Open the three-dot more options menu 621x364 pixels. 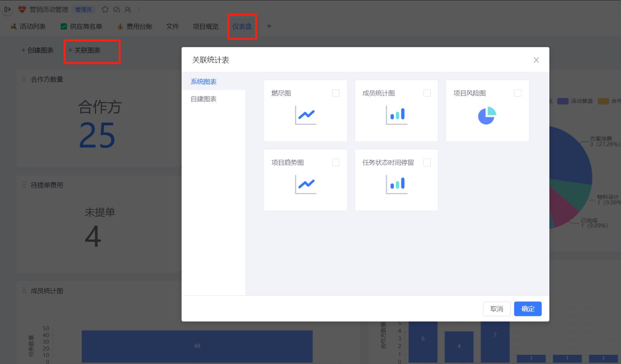(x=139, y=9)
